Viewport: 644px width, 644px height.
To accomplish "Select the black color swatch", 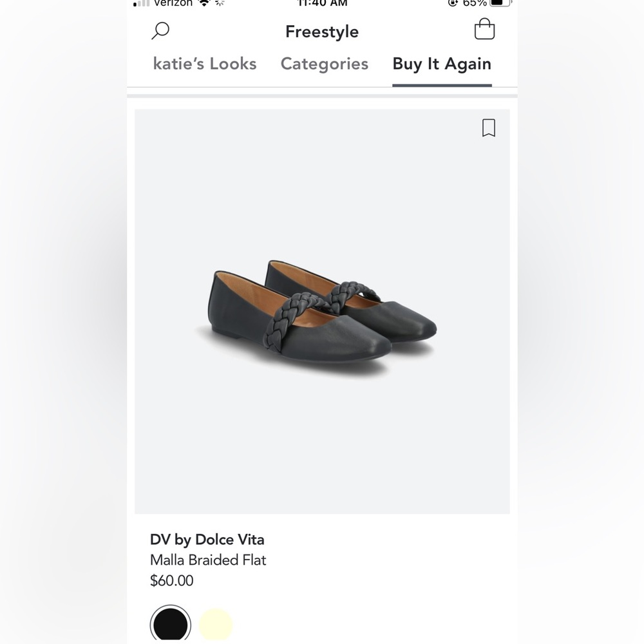I will coord(170,623).
